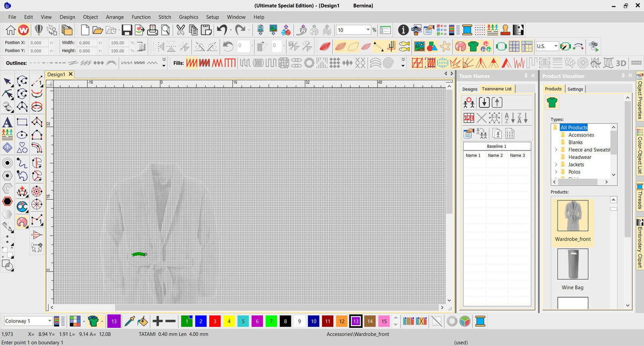Click the Print Preview magnifier icon
644x346 pixels.
tap(165, 30)
